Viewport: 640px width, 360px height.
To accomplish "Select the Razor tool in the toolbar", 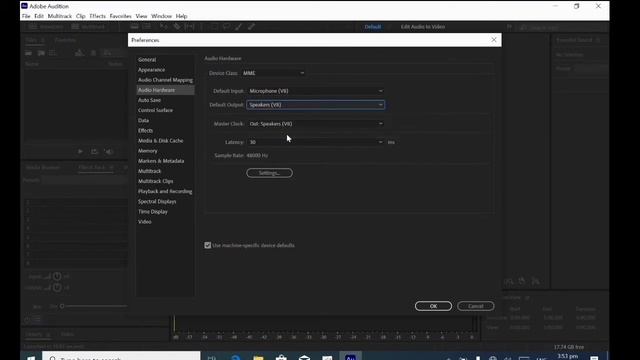I will tap(177, 27).
